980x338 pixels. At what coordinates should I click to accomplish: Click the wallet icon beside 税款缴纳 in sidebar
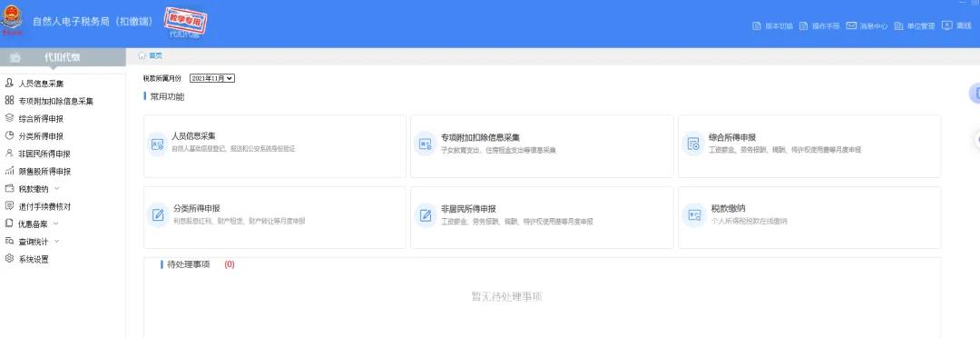[x=9, y=188]
